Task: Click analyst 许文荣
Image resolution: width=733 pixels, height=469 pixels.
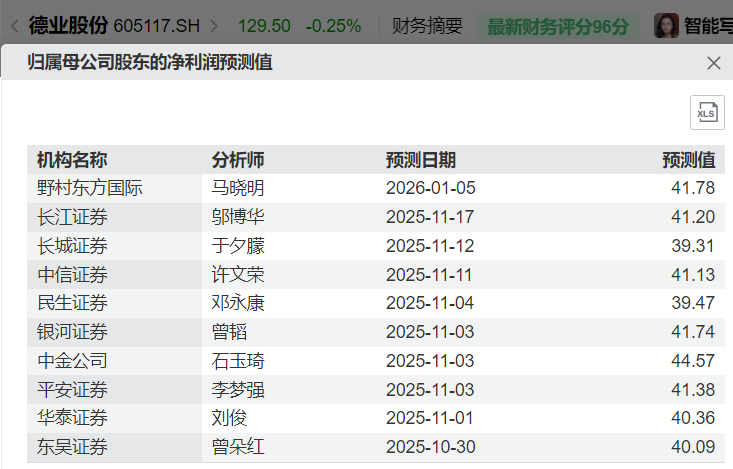Action: pyautogui.click(x=237, y=274)
